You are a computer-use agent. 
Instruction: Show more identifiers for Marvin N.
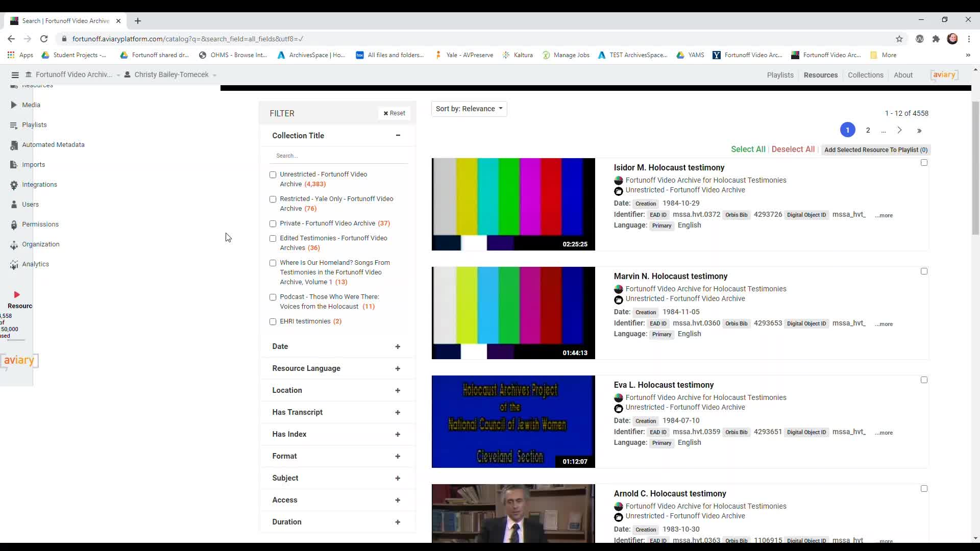pyautogui.click(x=884, y=324)
